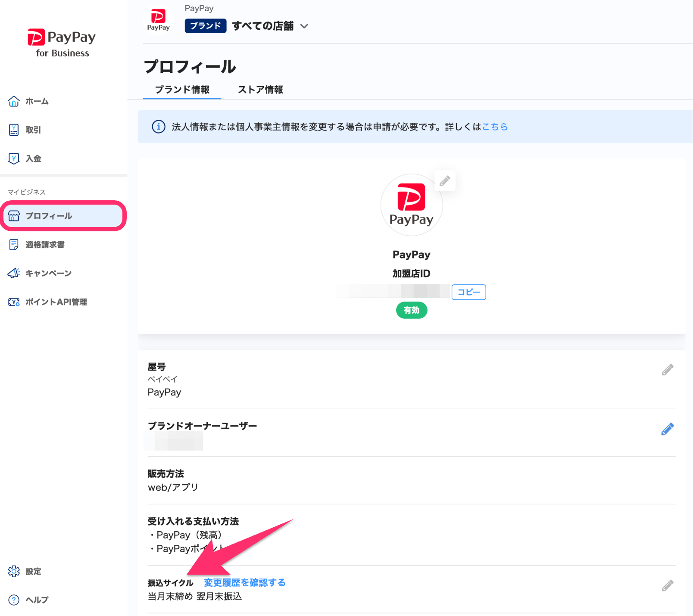The width and height of the screenshot is (693, 616).
Task: Edit the ブランドオーナーユーザー with blue pencil
Action: (668, 429)
